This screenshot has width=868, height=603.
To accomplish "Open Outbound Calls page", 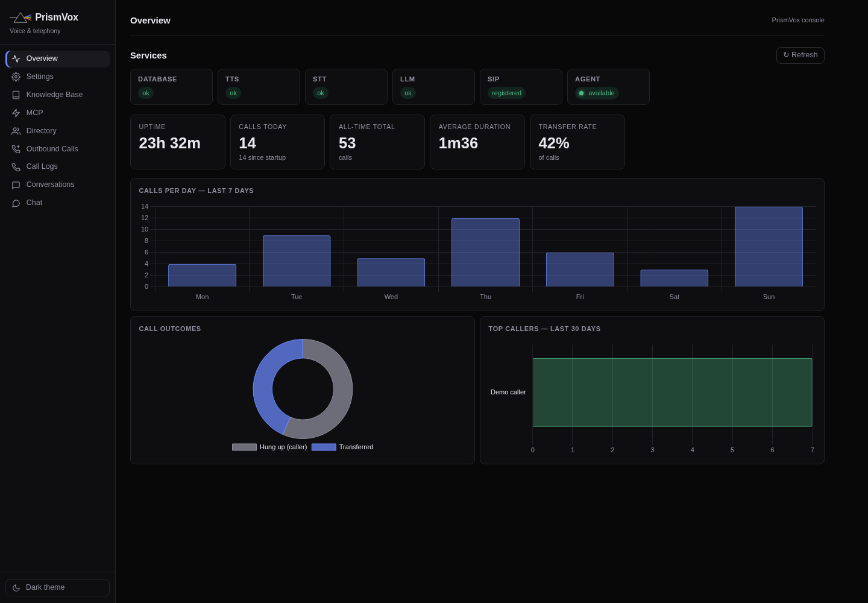I will tap(57, 149).
